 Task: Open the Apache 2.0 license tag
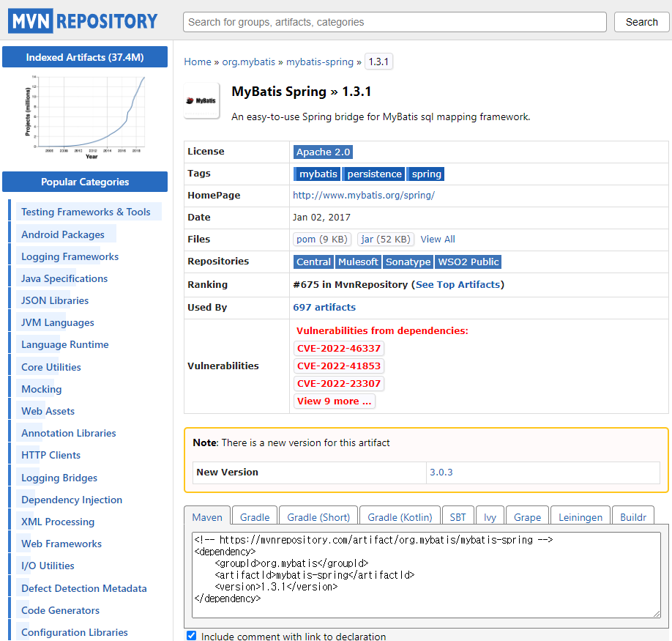pos(323,152)
